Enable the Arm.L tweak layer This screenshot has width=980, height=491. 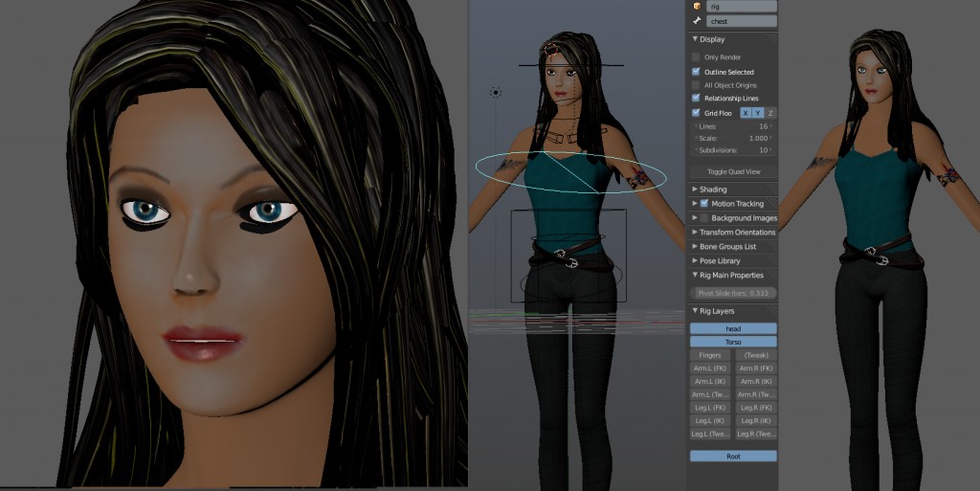(x=710, y=394)
